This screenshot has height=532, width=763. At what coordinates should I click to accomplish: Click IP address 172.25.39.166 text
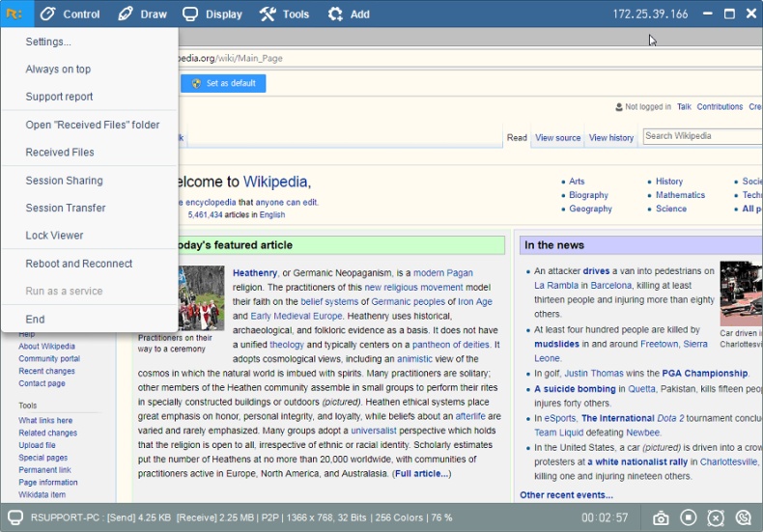pyautogui.click(x=650, y=14)
